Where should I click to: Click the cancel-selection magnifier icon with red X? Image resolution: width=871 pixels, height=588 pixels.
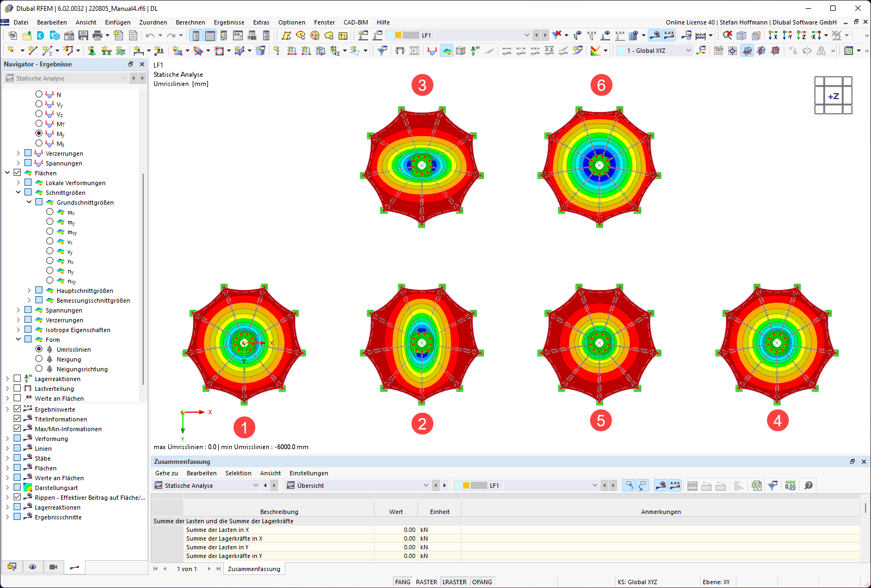[x=727, y=35]
